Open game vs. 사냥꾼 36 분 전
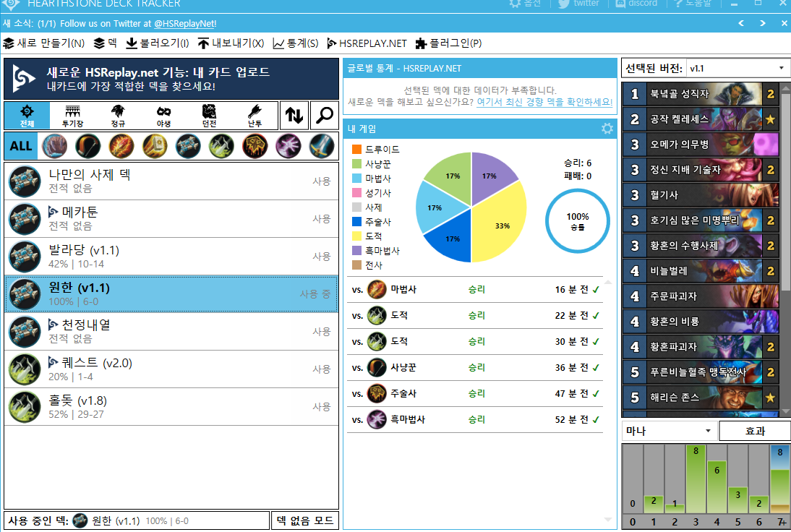This screenshot has width=791, height=532. pyautogui.click(x=475, y=368)
